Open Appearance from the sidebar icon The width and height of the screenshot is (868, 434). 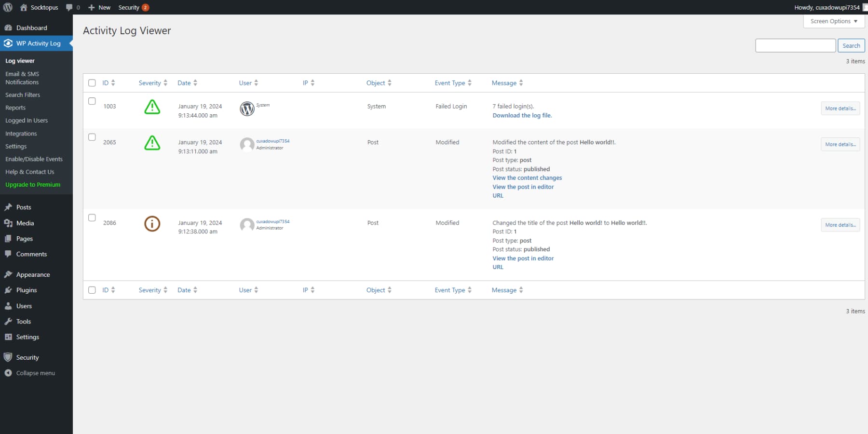[x=8, y=274]
